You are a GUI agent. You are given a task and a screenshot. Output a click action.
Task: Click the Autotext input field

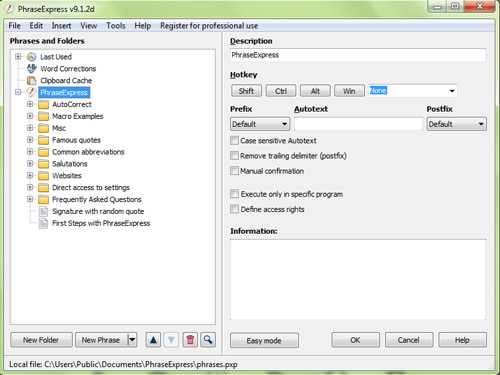click(358, 124)
